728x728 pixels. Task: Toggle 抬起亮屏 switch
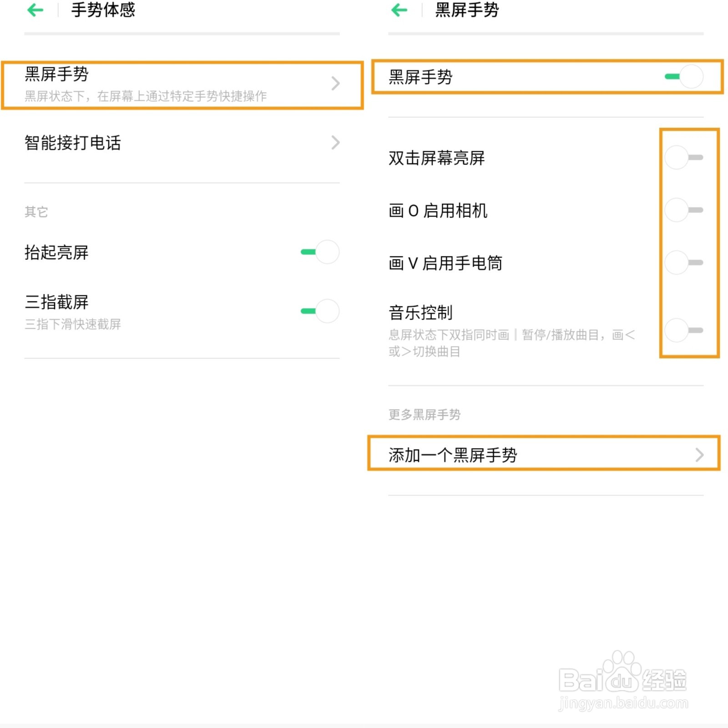tap(320, 252)
